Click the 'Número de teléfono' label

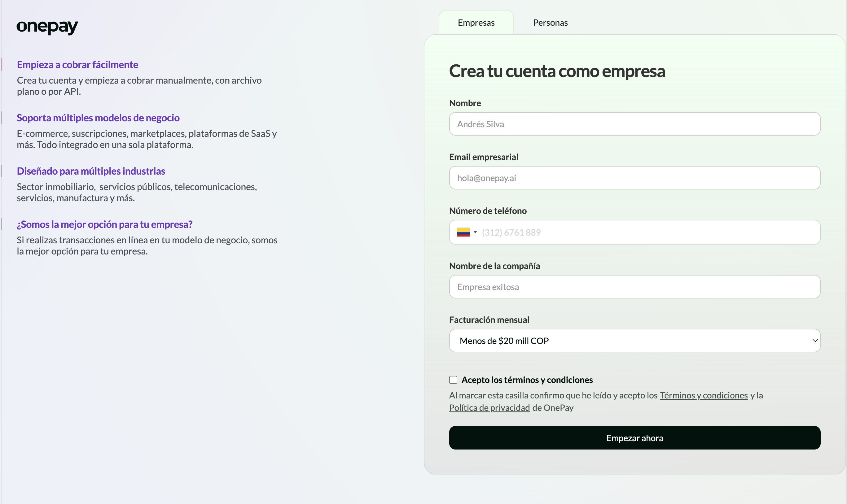[488, 211]
